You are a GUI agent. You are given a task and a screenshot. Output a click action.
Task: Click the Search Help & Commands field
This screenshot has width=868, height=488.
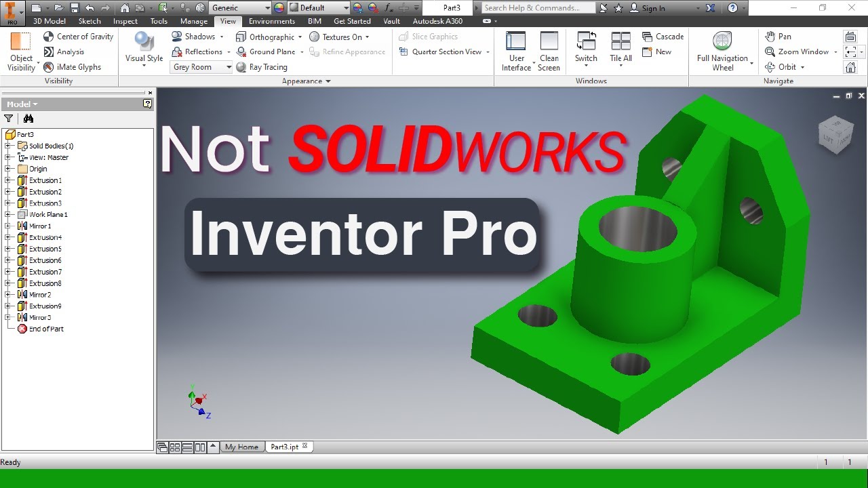tap(539, 8)
